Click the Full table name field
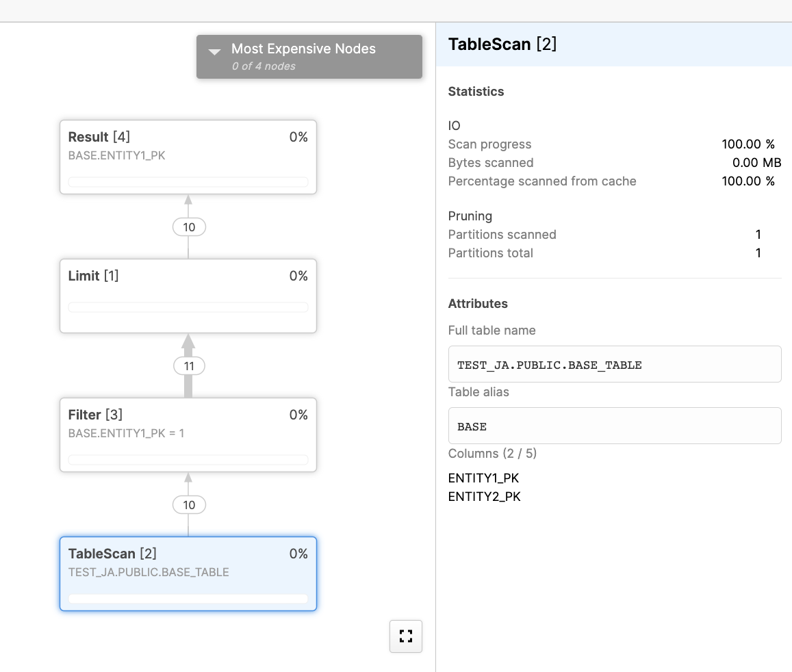 [x=614, y=365]
